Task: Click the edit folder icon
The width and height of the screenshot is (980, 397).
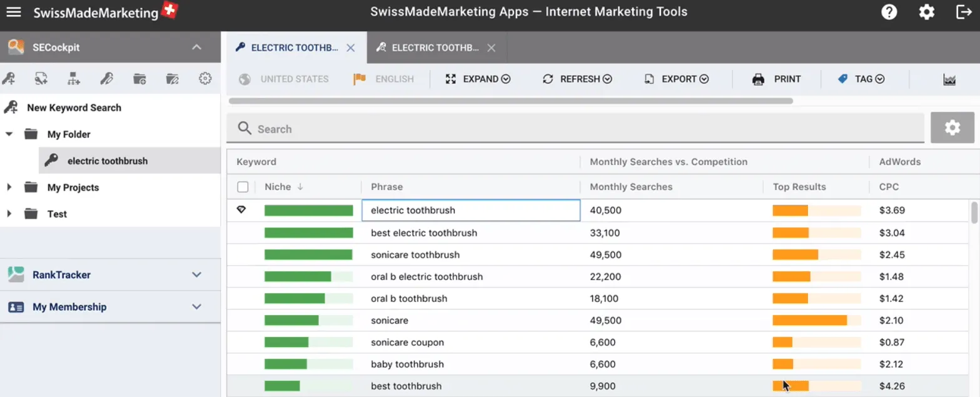Action: tap(173, 79)
